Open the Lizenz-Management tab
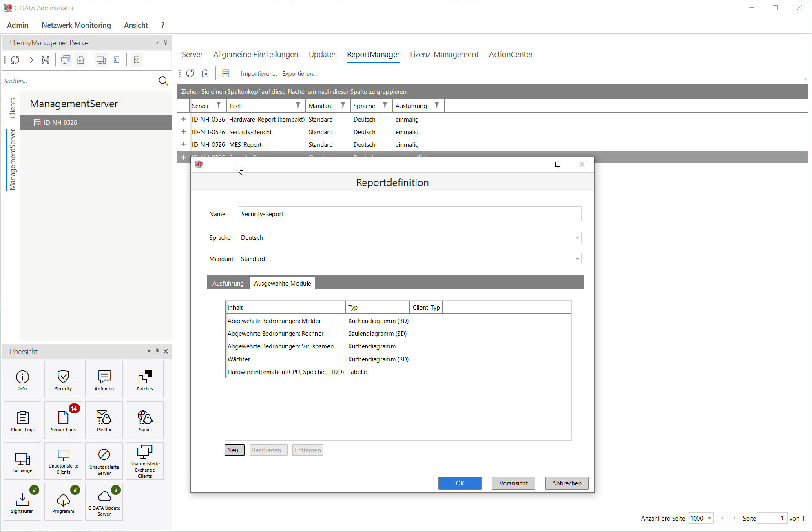The height and width of the screenshot is (532, 812). click(444, 55)
